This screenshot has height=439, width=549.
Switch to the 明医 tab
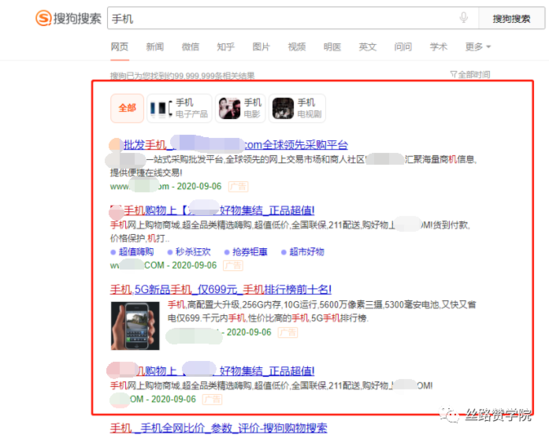pos(332,47)
